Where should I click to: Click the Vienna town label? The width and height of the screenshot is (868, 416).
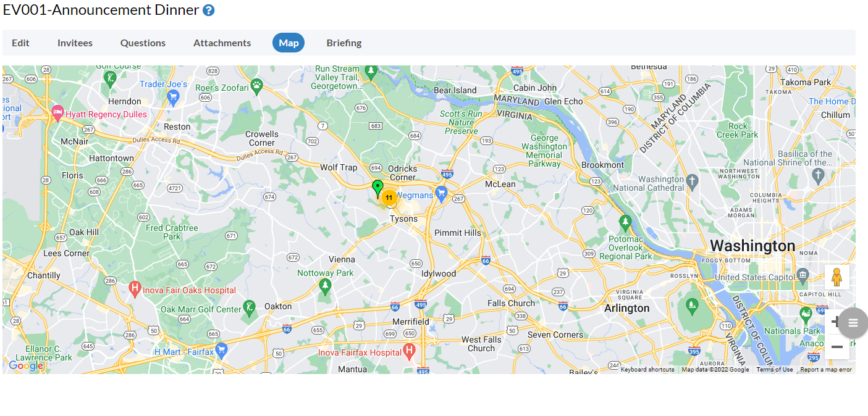pos(342,259)
